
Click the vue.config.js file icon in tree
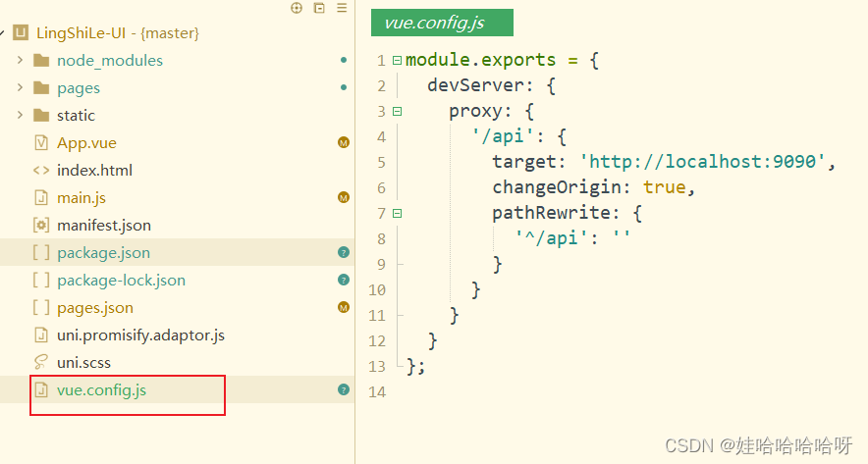[x=41, y=389]
